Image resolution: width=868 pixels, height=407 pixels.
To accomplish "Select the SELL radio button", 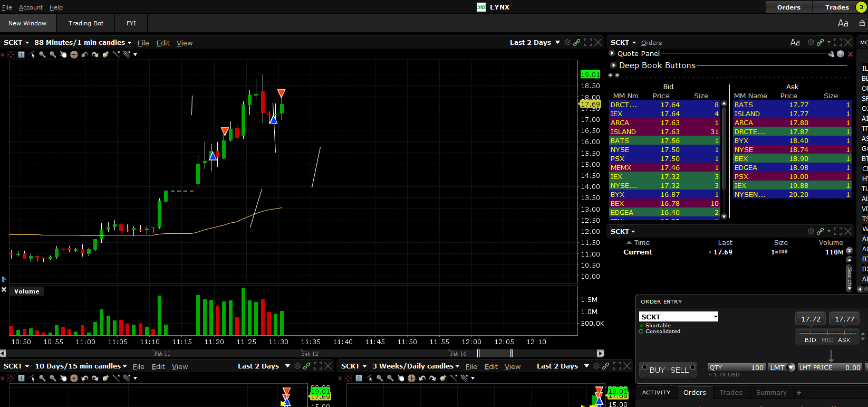I will pyautogui.click(x=693, y=367).
